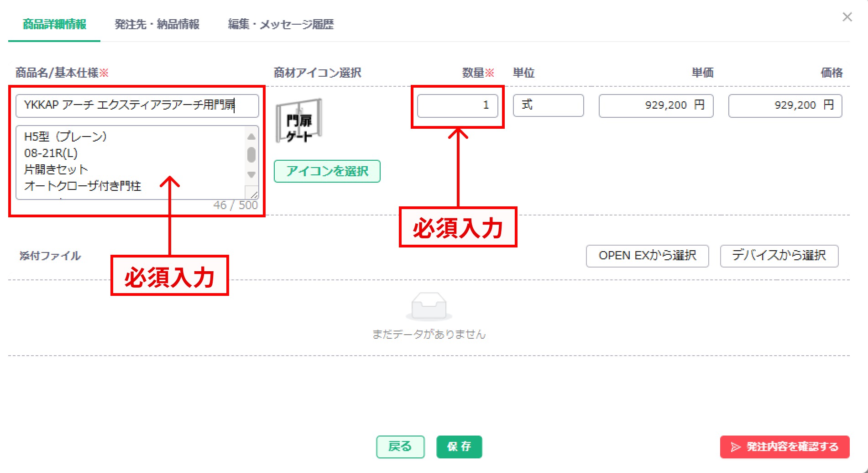Open the 編集・メッセージ履歴 tab
The height and width of the screenshot is (473, 868).
281,24
